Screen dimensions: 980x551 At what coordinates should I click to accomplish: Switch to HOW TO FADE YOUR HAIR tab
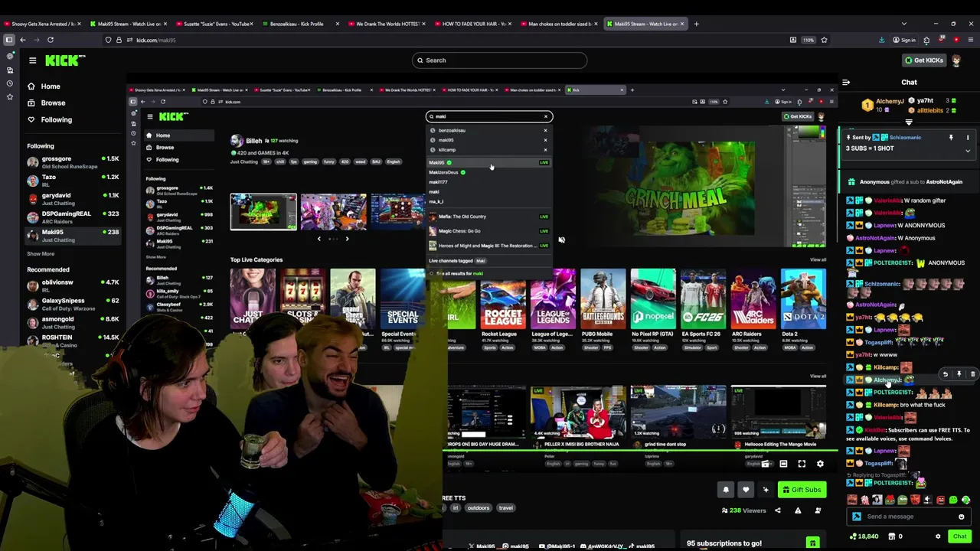[473, 24]
